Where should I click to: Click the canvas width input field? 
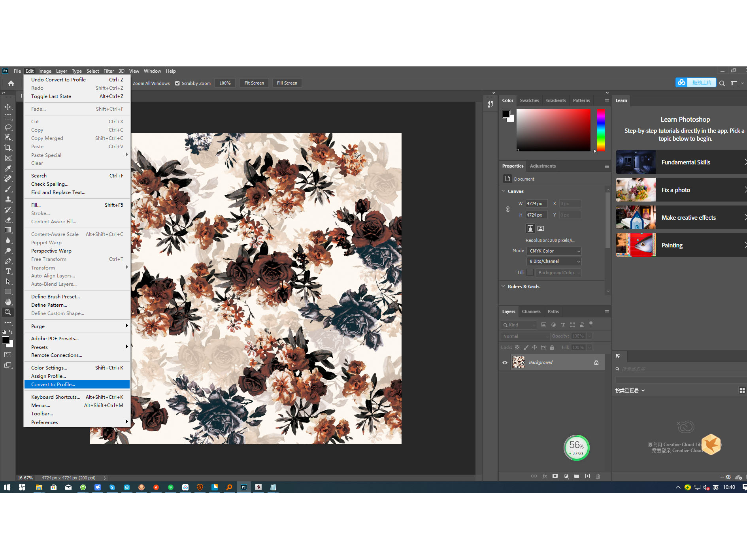[536, 204]
